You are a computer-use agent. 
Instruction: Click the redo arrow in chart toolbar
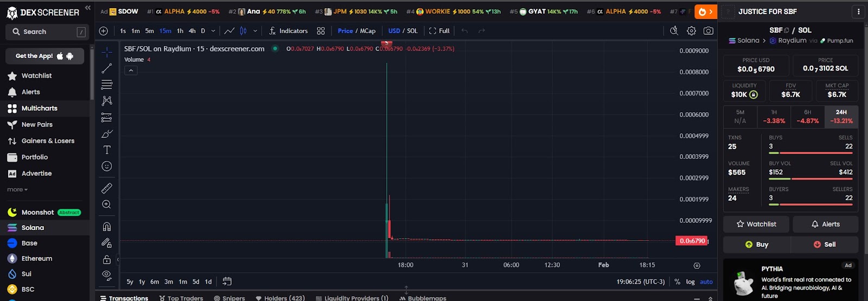click(x=482, y=31)
